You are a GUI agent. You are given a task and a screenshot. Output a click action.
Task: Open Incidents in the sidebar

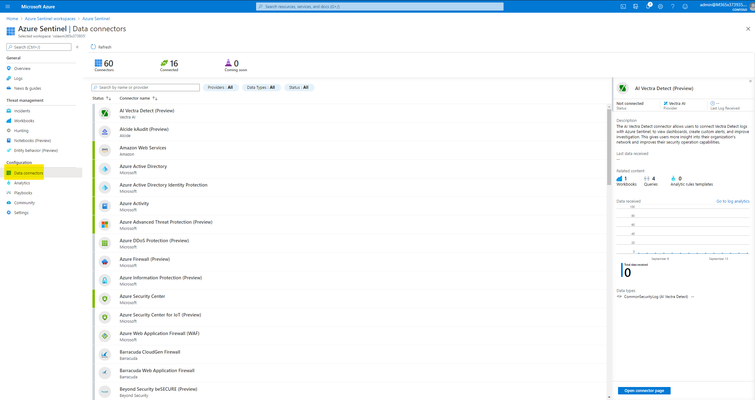click(x=22, y=111)
